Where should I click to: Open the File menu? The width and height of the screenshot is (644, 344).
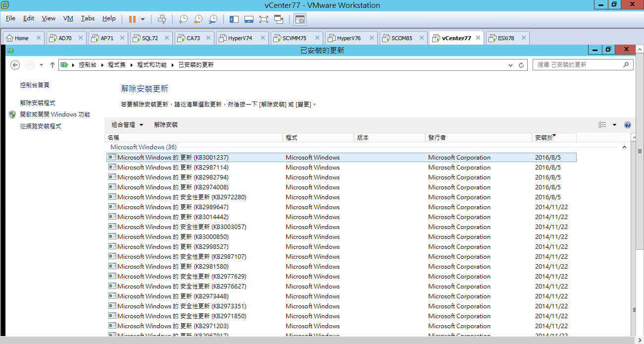[10, 18]
